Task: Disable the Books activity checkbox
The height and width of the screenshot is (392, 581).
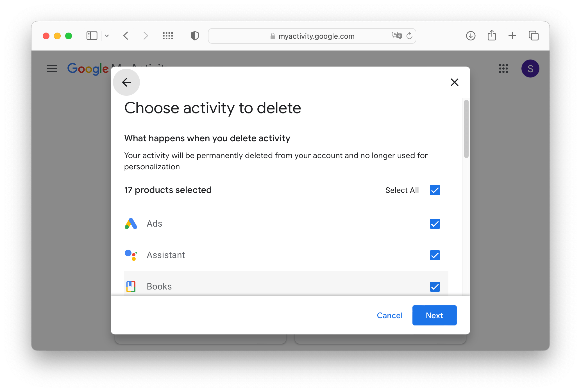Action: pyautogui.click(x=434, y=287)
